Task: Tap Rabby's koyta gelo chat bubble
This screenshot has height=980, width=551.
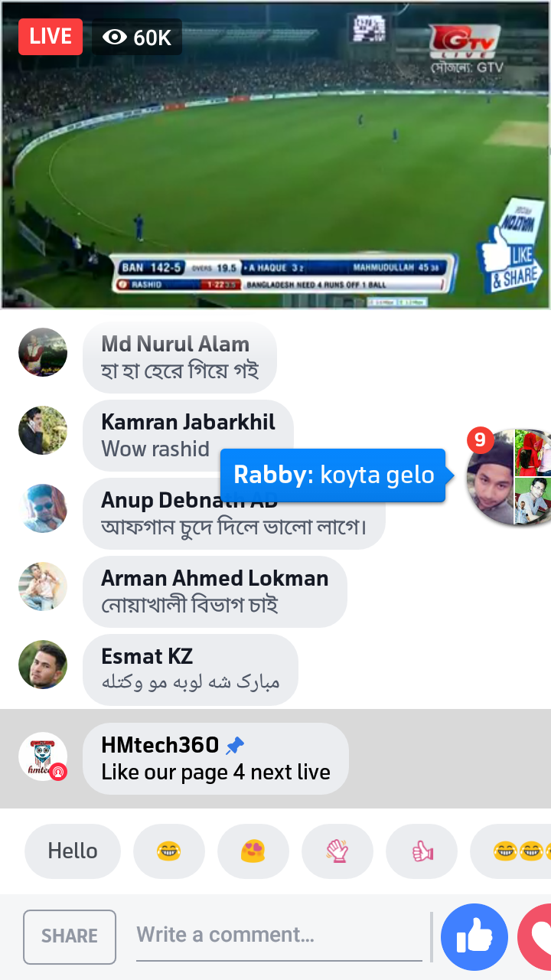Action: point(334,475)
